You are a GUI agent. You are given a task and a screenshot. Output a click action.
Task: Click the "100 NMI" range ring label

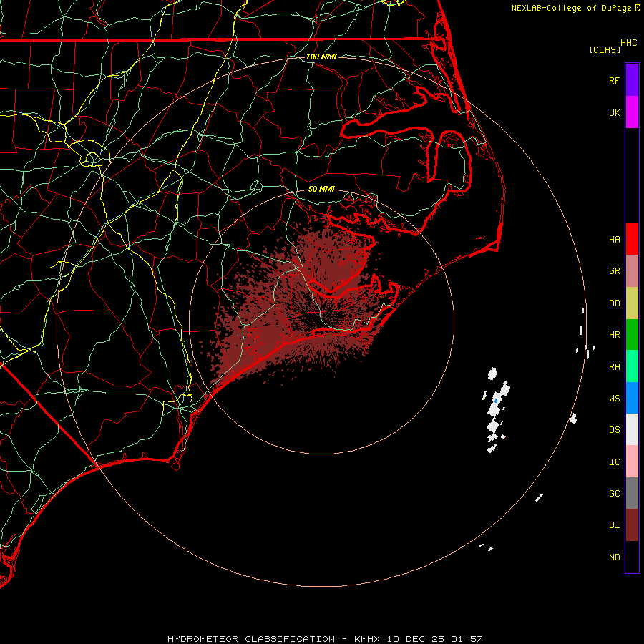321,57
